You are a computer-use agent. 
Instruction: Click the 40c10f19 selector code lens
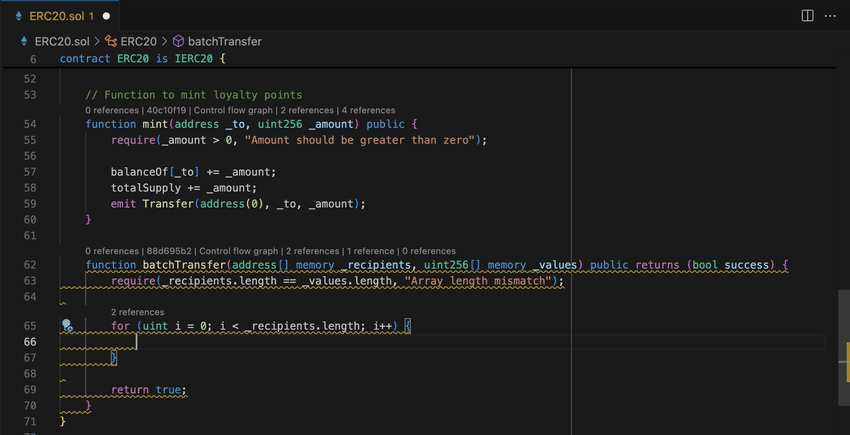tap(166, 110)
